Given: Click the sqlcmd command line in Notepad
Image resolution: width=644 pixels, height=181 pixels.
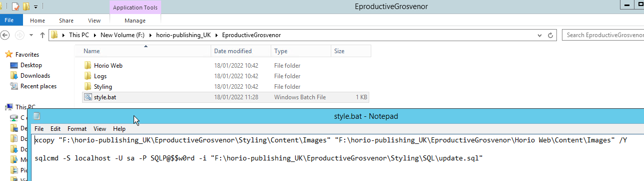Looking at the screenshot, I should pos(258,158).
